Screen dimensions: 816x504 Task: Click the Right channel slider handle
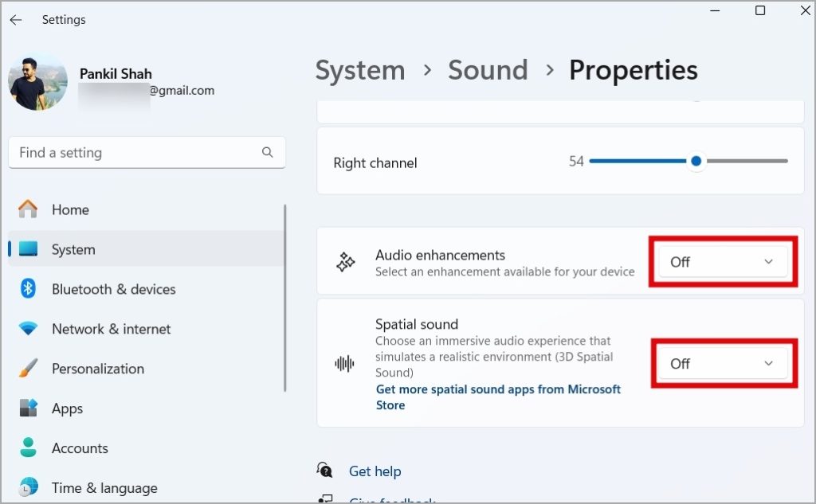(x=696, y=161)
